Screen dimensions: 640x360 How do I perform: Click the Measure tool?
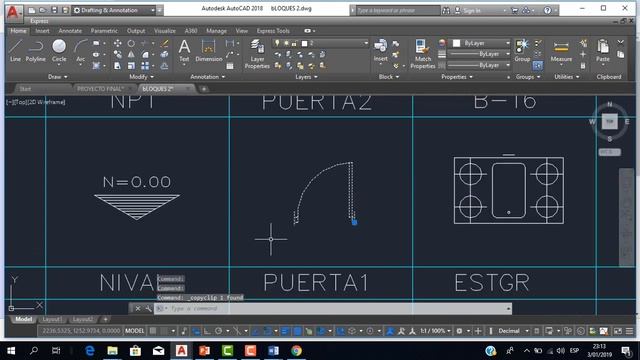[561, 51]
